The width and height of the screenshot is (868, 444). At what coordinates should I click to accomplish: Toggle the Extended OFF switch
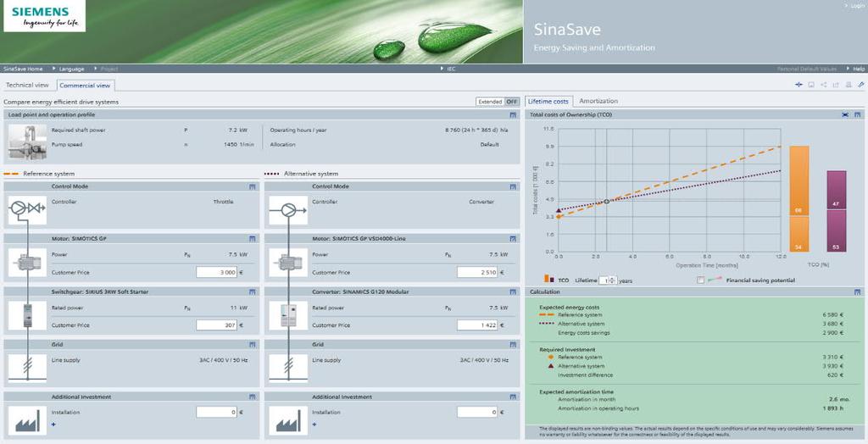click(498, 102)
